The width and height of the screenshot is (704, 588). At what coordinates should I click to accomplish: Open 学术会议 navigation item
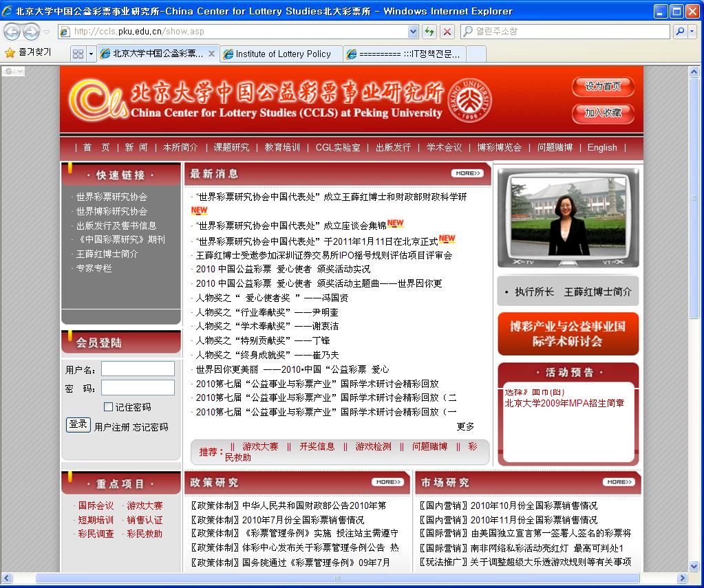point(444,147)
